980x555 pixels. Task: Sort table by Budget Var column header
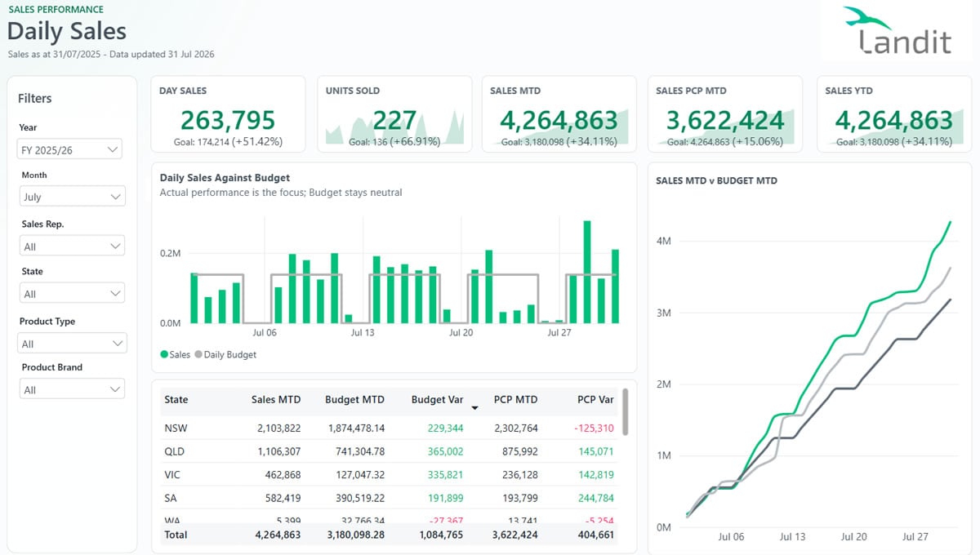pyautogui.click(x=437, y=400)
